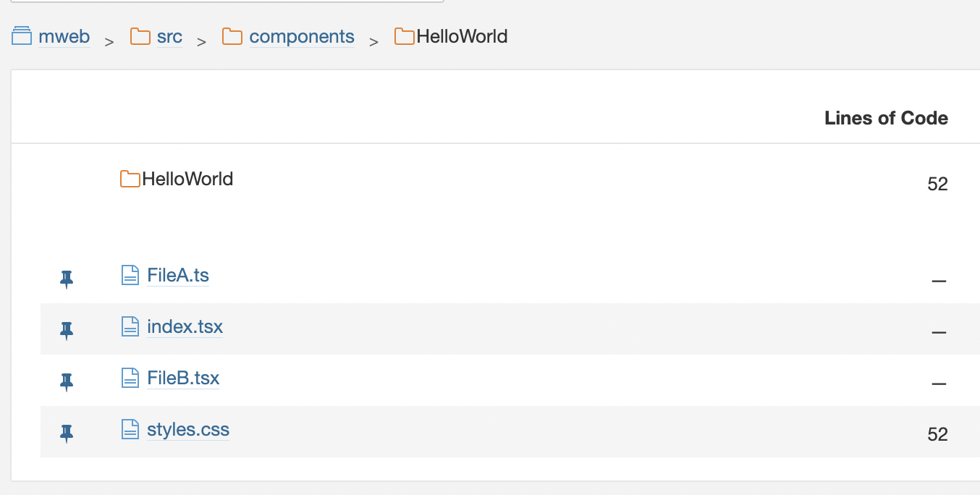Screen dimensions: 980x495
Task: Pin the styles.css file
Action: [67, 433]
